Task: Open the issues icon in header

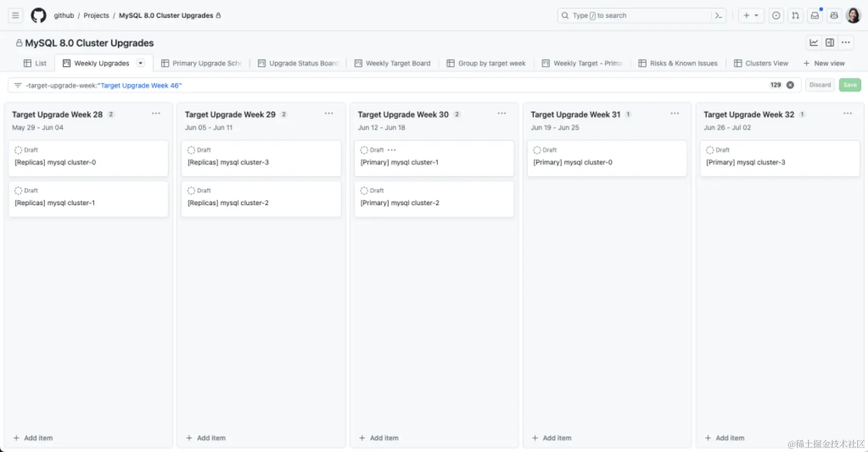Action: coord(776,15)
